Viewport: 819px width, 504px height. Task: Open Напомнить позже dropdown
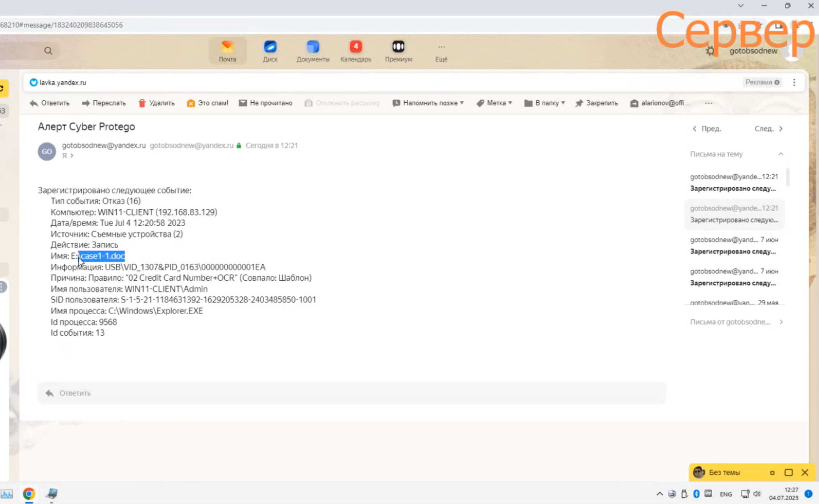[428, 103]
